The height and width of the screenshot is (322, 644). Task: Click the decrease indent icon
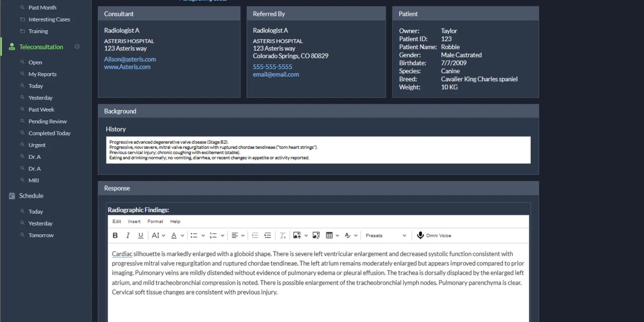255,236
